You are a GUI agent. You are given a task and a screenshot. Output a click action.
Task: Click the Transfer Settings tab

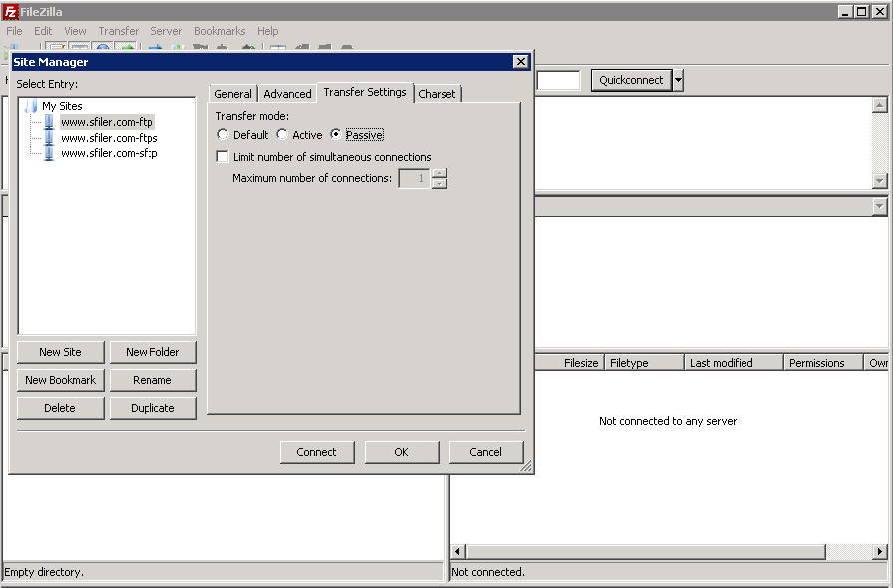click(x=365, y=92)
